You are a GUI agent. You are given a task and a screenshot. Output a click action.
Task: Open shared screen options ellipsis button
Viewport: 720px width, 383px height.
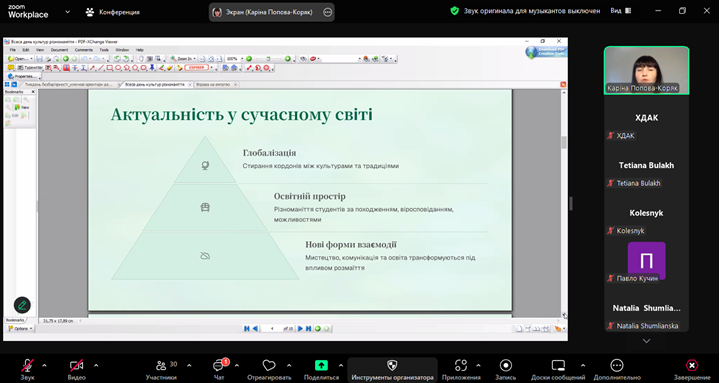coord(327,12)
